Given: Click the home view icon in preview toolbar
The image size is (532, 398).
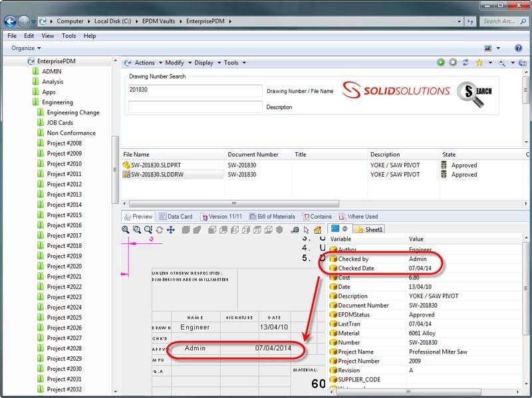Looking at the screenshot, I should [317, 229].
